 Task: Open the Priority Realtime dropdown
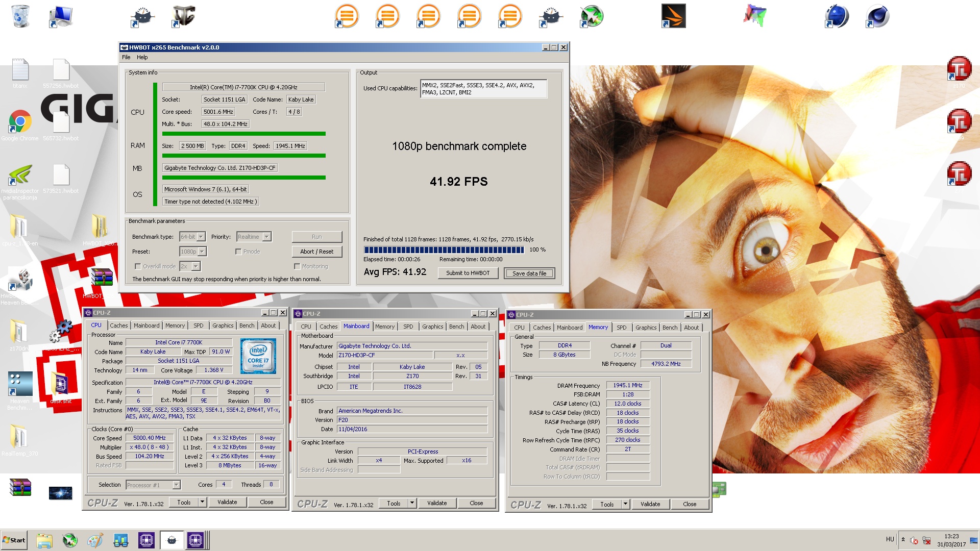click(x=254, y=237)
